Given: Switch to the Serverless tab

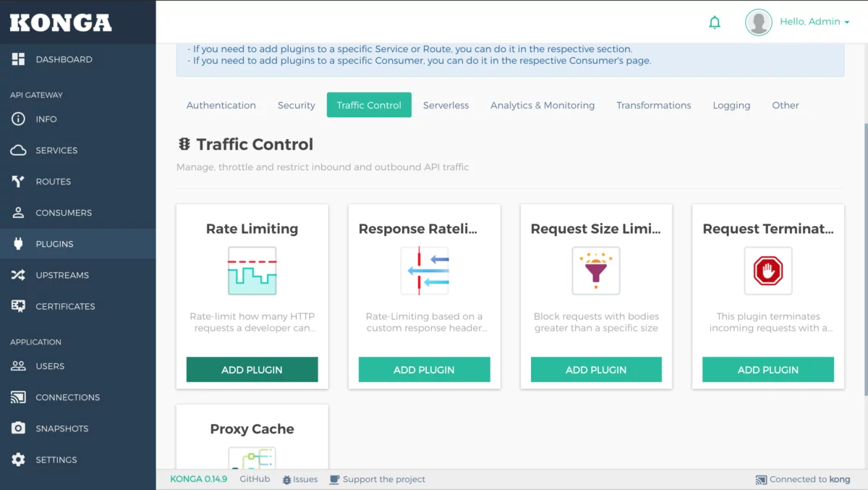Looking at the screenshot, I should click(x=446, y=105).
